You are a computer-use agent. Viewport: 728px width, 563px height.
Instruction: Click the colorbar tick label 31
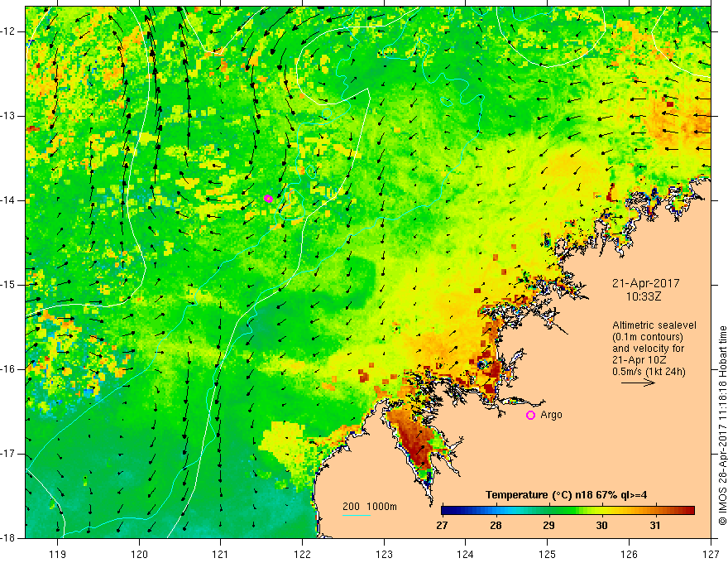coord(655,526)
